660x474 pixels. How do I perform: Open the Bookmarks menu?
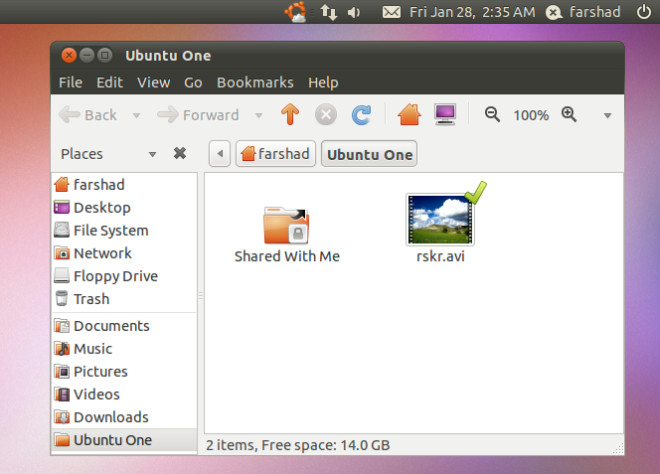[255, 83]
